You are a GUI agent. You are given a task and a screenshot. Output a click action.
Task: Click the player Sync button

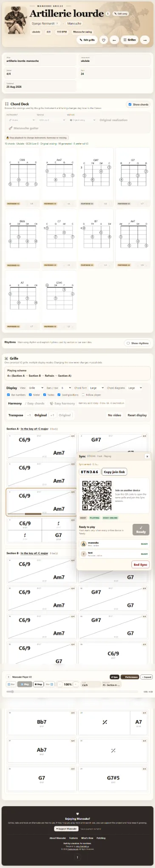click(114, 677)
